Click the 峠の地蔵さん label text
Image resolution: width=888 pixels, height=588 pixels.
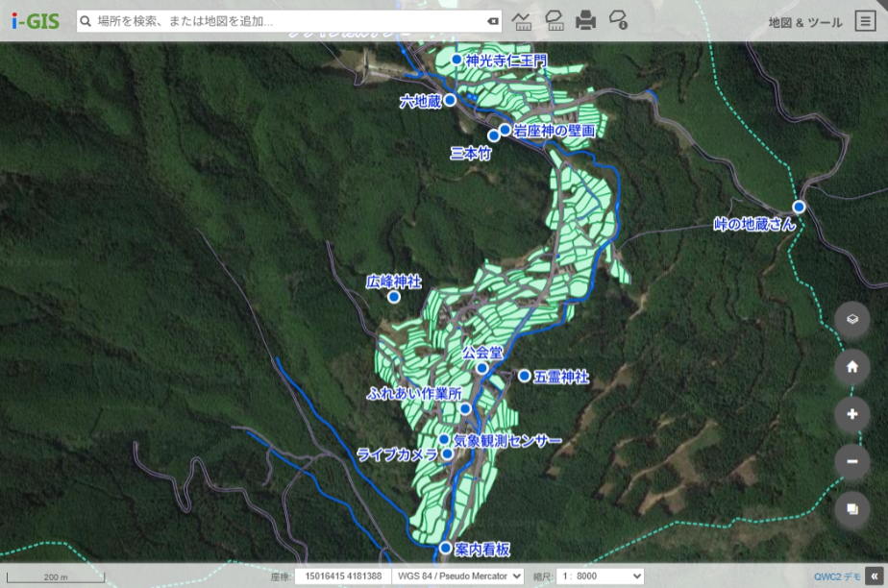755,224
